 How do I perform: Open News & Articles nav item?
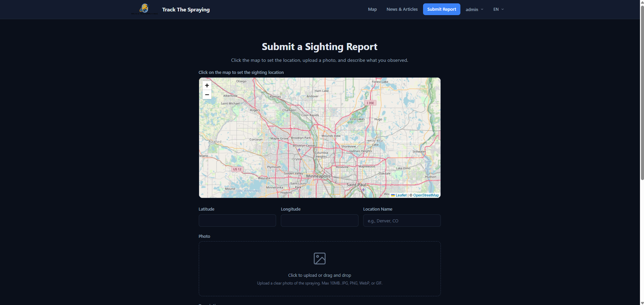click(x=402, y=9)
